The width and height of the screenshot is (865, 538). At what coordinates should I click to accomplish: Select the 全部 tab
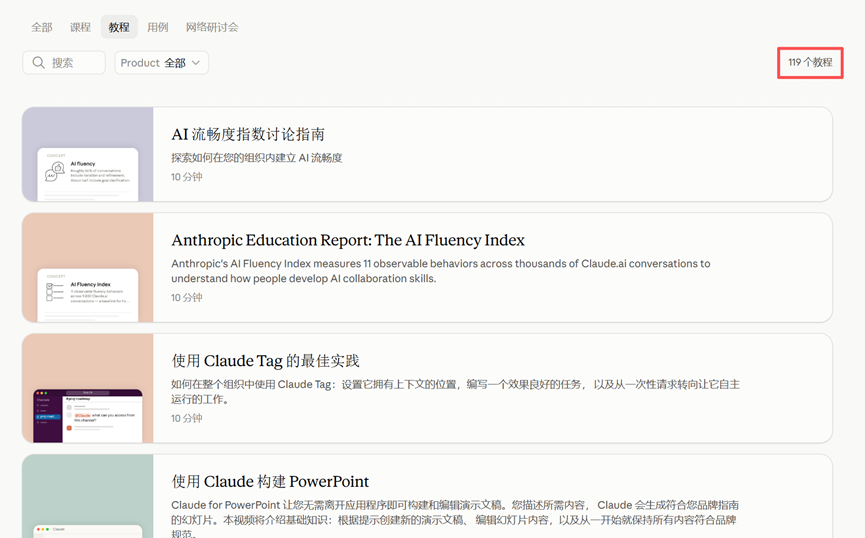[x=41, y=27]
